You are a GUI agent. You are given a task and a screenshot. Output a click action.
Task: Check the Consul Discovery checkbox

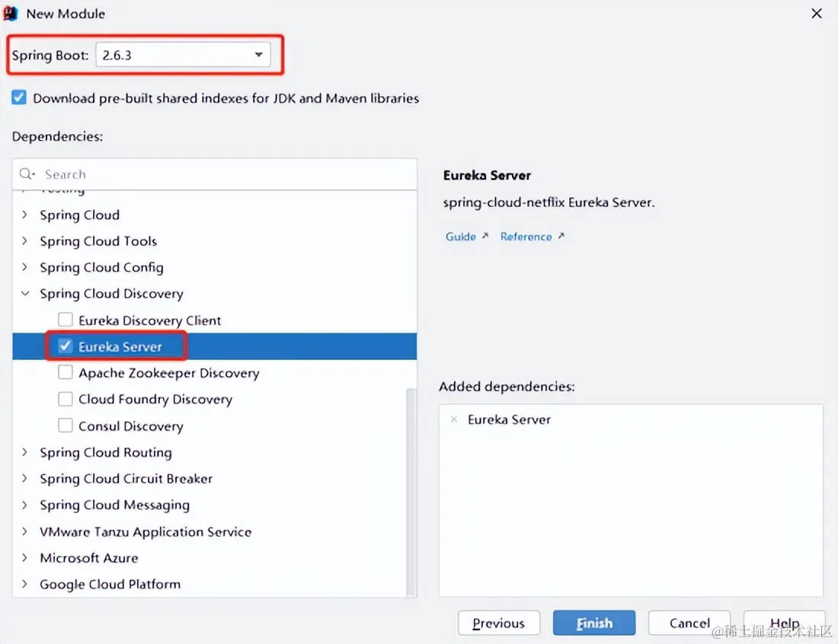[x=66, y=426]
